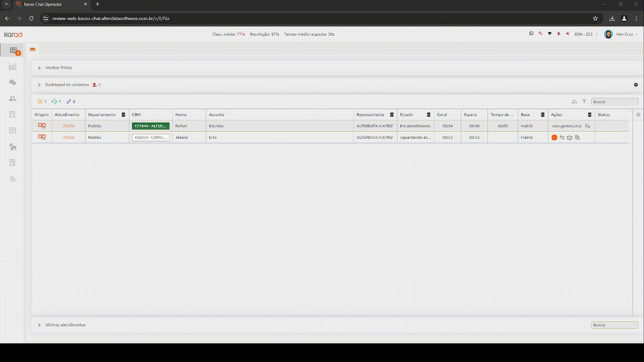
Task: Open the bar chart reports sidebar icon
Action: (13, 66)
